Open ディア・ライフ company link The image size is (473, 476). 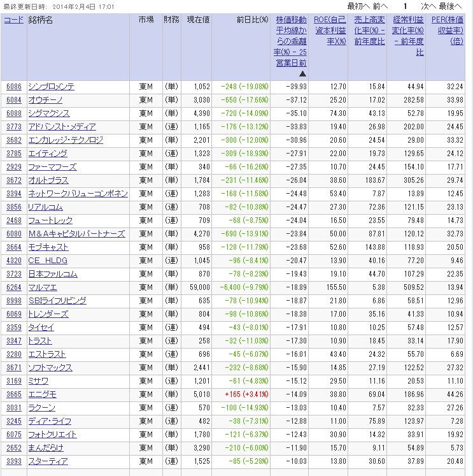click(50, 421)
